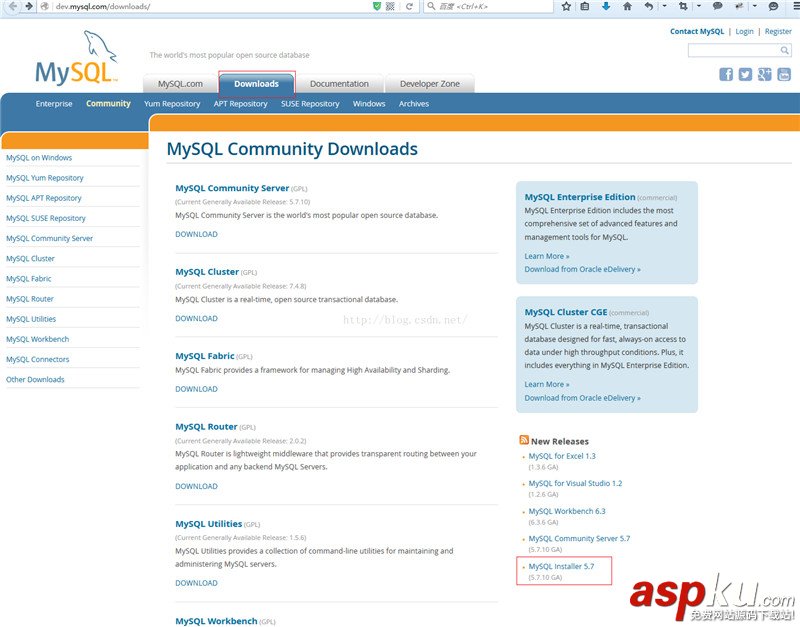Click DOWNLOAD under MySQL Community Server
Image resolution: width=800 pixels, height=627 pixels.
click(x=196, y=234)
